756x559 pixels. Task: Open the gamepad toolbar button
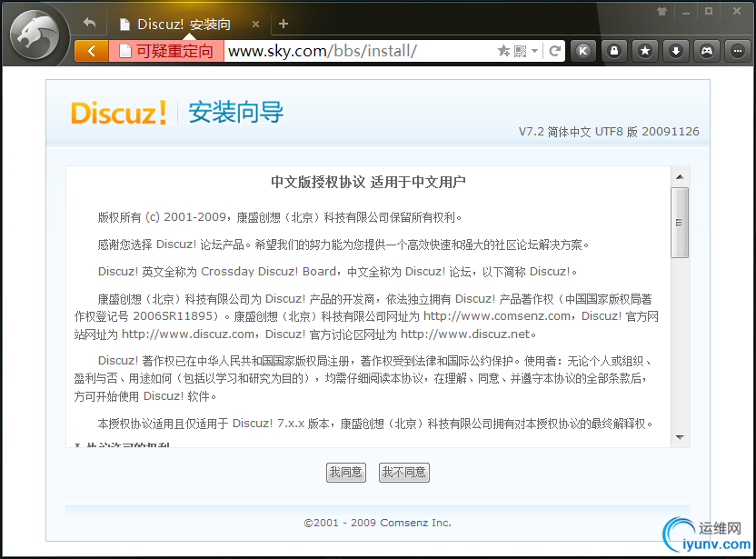click(706, 51)
